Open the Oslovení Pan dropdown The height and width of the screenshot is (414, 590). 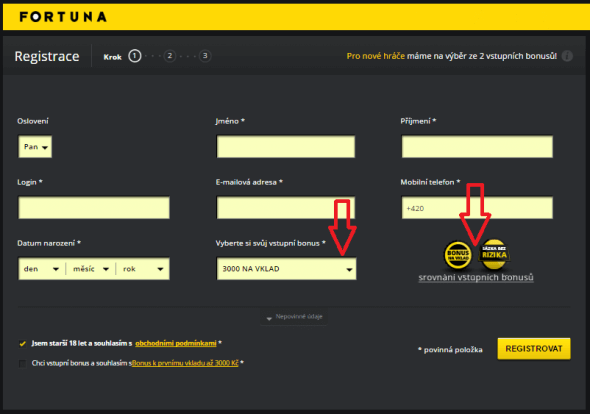point(35,147)
